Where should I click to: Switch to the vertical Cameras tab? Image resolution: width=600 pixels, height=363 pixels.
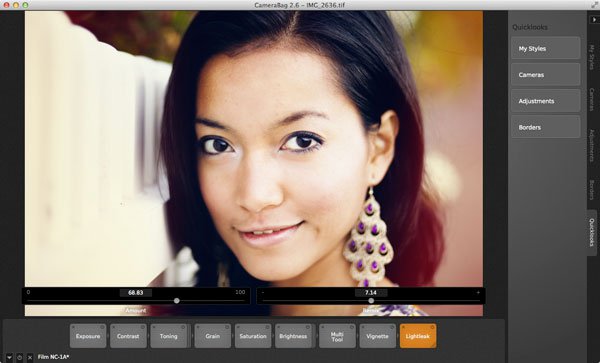click(x=592, y=99)
